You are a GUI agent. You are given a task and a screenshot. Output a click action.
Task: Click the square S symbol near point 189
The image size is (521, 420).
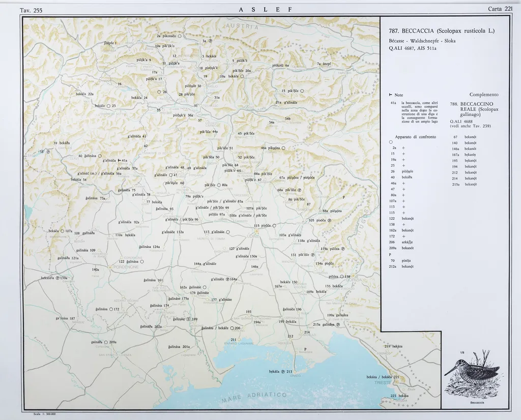click(189, 319)
